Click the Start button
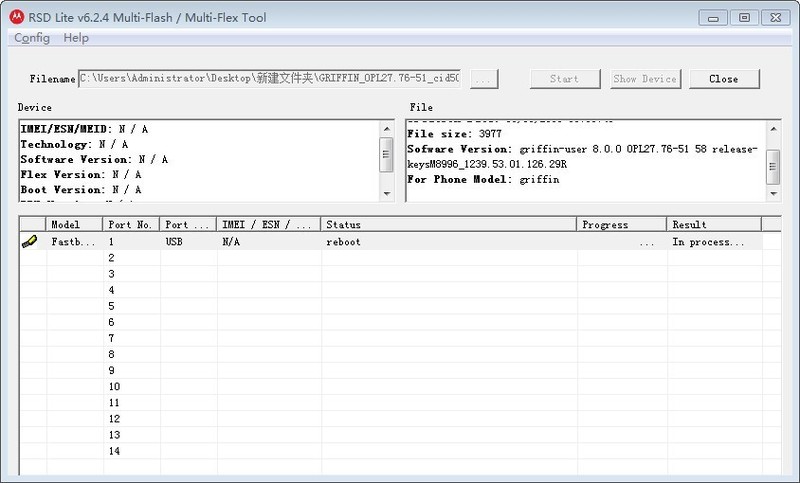Image resolution: width=800 pixels, height=483 pixels. 565,79
